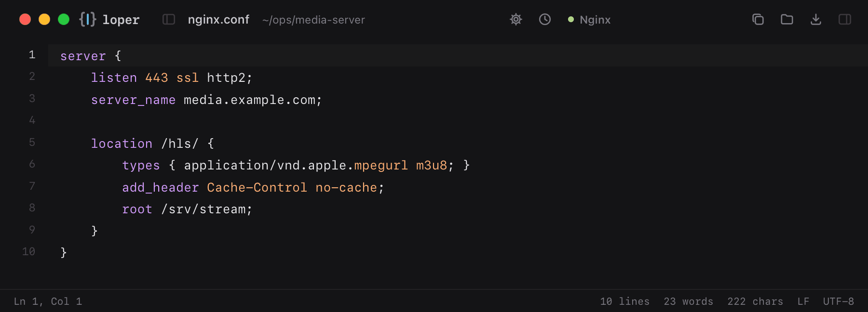Image resolution: width=868 pixels, height=312 pixels.
Task: Select line number 1 in gutter
Action: (x=32, y=55)
